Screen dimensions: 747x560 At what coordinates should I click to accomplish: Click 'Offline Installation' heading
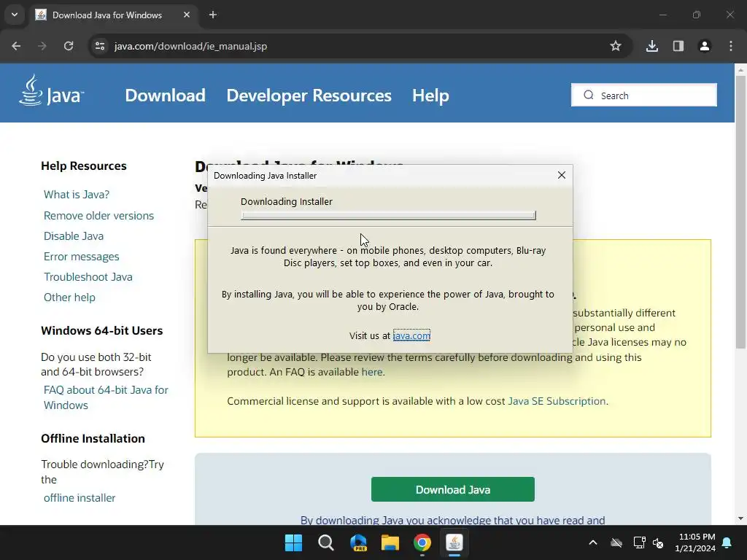[x=93, y=438]
